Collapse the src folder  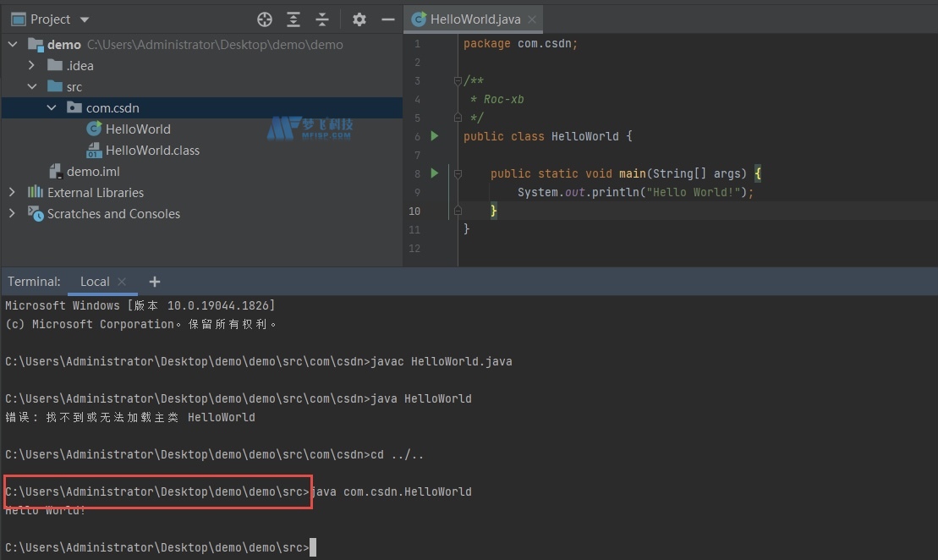[32, 87]
